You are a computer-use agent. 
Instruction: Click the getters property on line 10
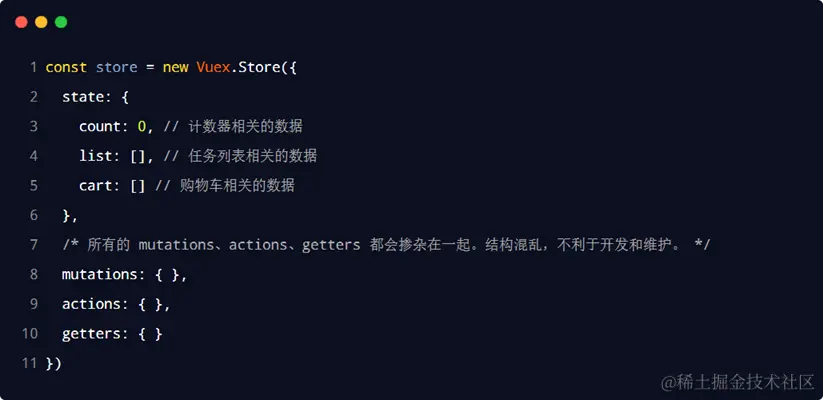click(x=91, y=333)
